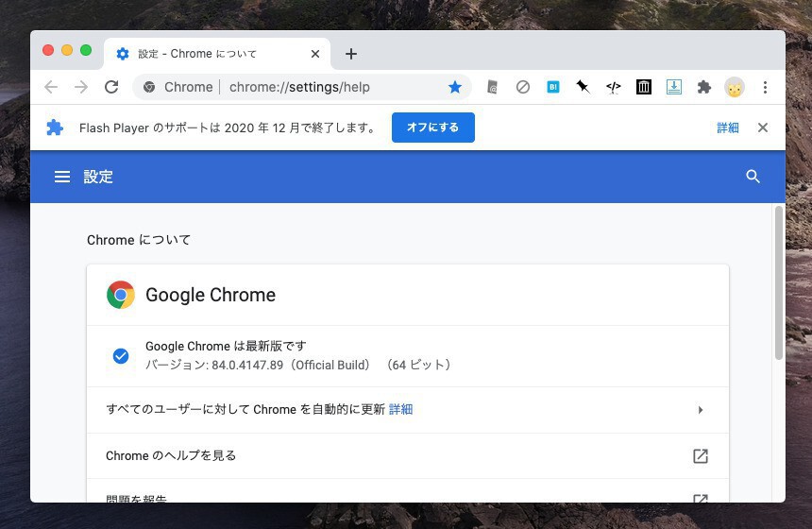Open the Hatena Bookmark B! extension
812x529 pixels.
(553, 87)
